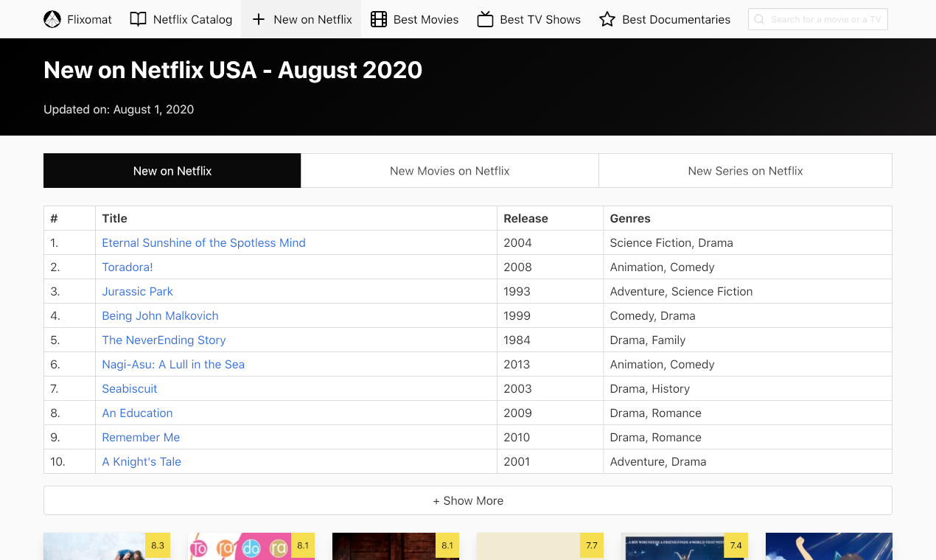Click release year 2013 cell
This screenshot has height=560, width=936.
pos(550,364)
